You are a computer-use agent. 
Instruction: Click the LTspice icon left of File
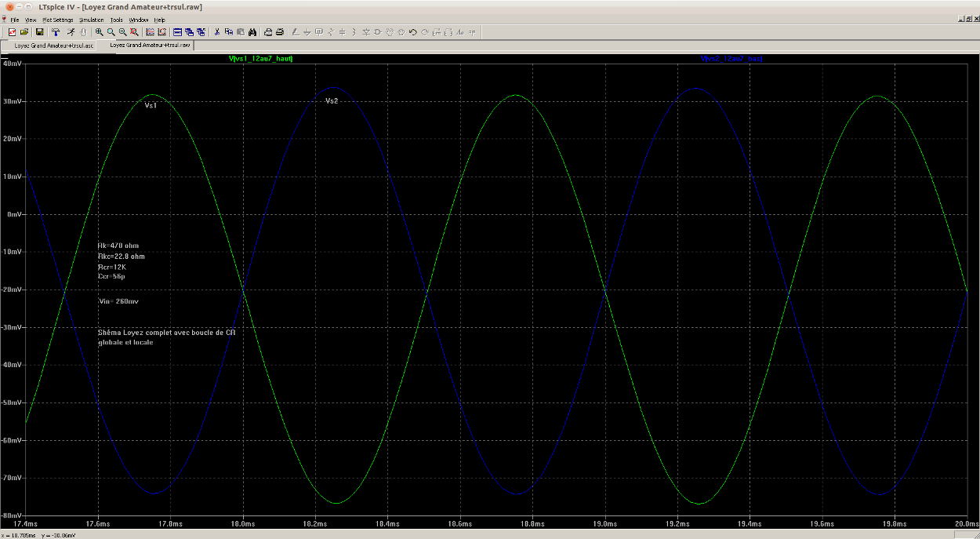click(x=4, y=20)
